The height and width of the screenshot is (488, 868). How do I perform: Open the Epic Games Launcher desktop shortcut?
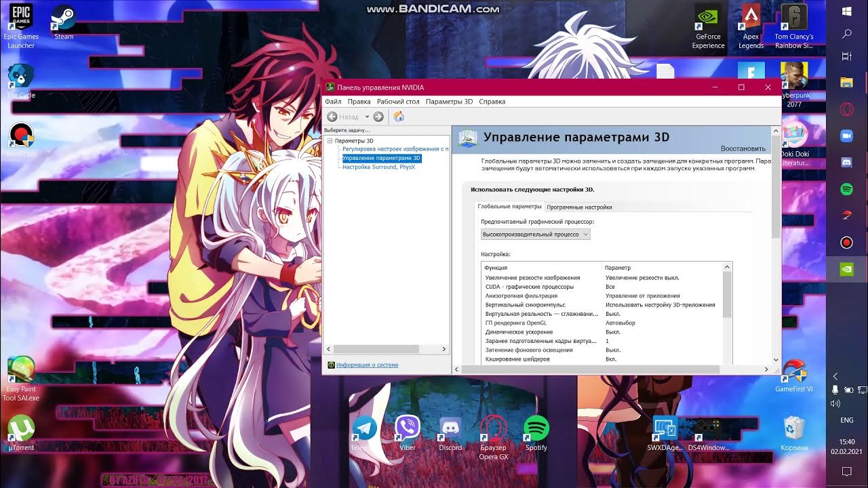[21, 26]
